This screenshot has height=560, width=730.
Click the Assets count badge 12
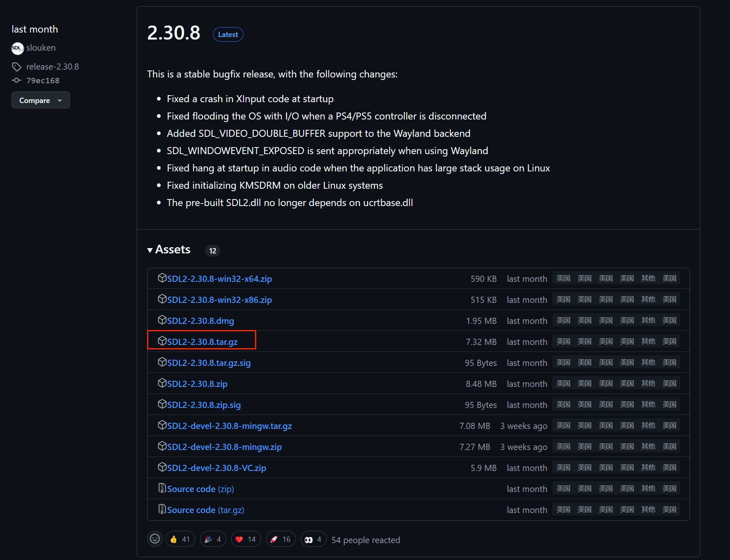(213, 251)
